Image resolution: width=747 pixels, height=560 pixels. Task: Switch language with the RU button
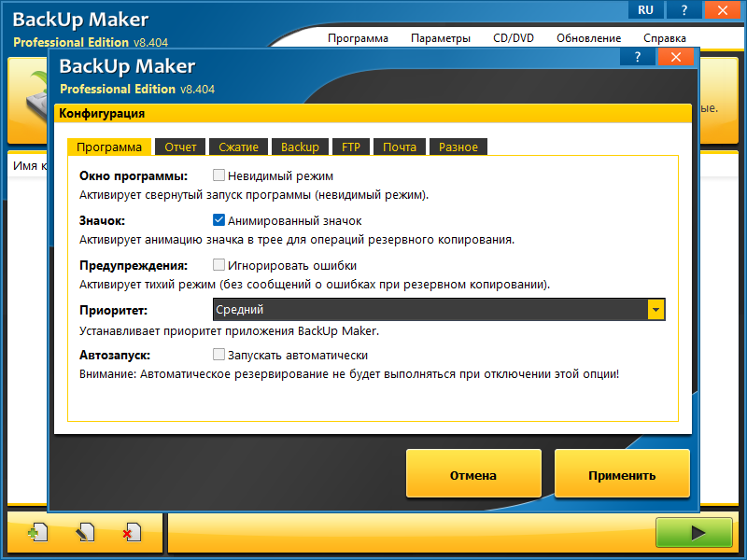[645, 10]
